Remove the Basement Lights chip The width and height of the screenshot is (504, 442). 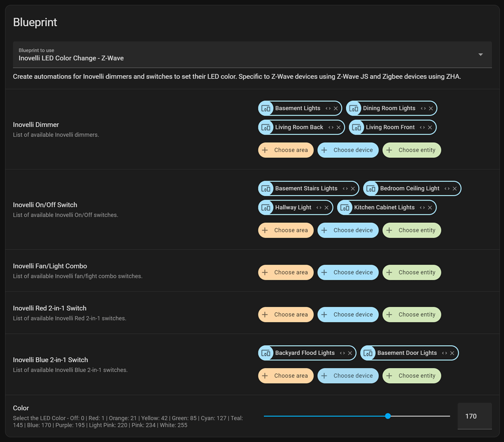point(336,109)
